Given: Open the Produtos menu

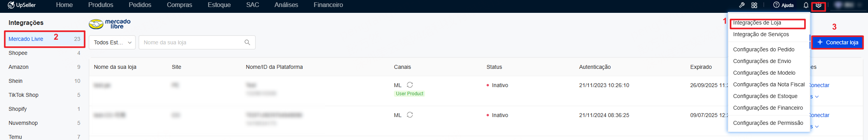Looking at the screenshot, I should click(101, 5).
